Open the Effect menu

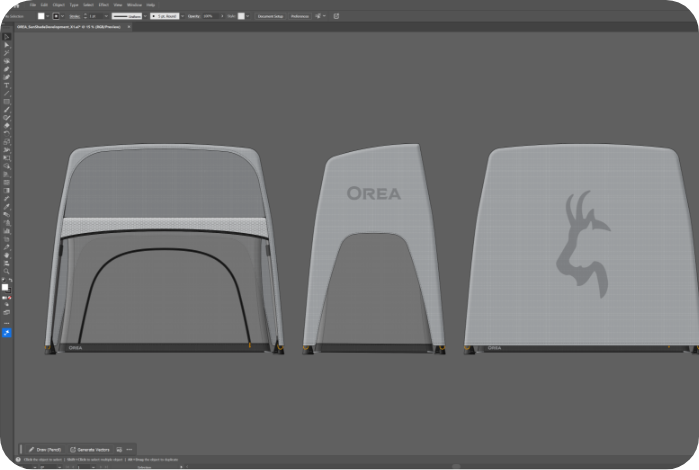[103, 5]
